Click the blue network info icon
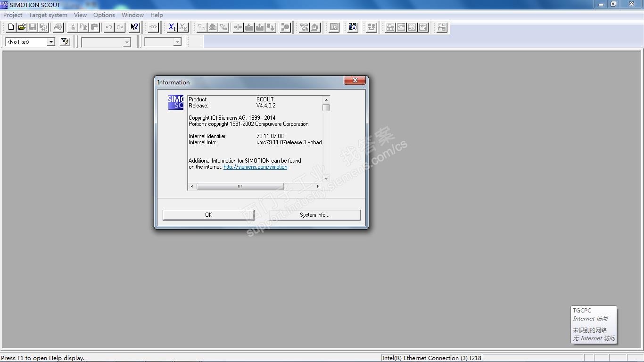Viewport: 644px width, 362px height. 353,27
